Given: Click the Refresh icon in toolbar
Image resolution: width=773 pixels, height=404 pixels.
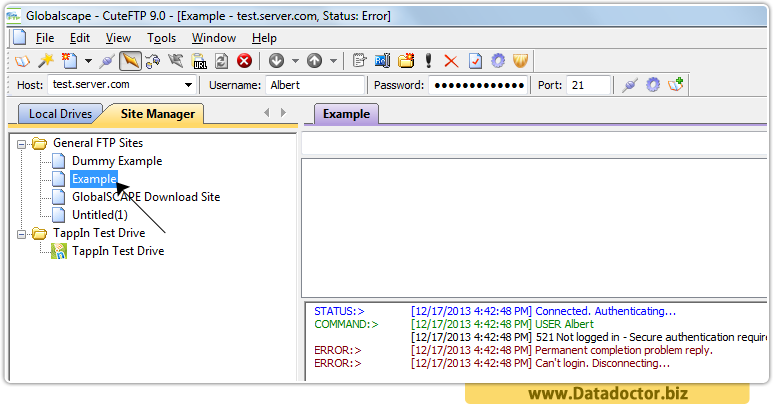Looking at the screenshot, I should pos(222,61).
